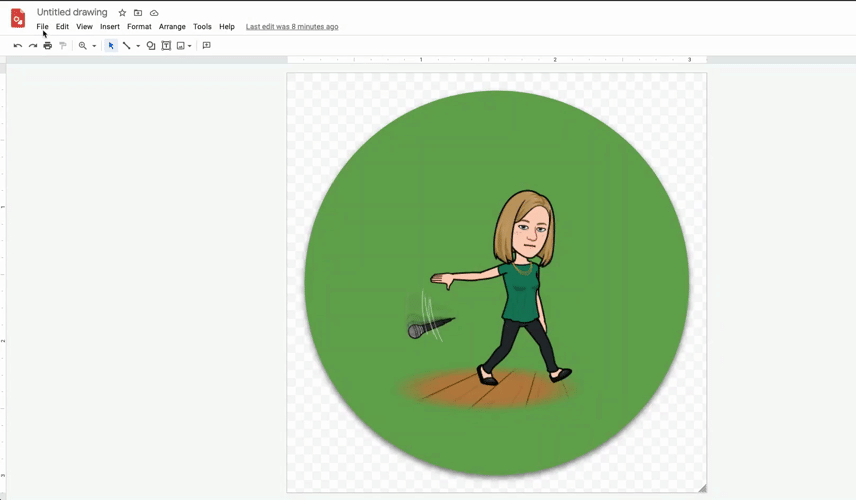The image size is (856, 500).
Task: Open the Arrange menu
Action: tap(172, 27)
